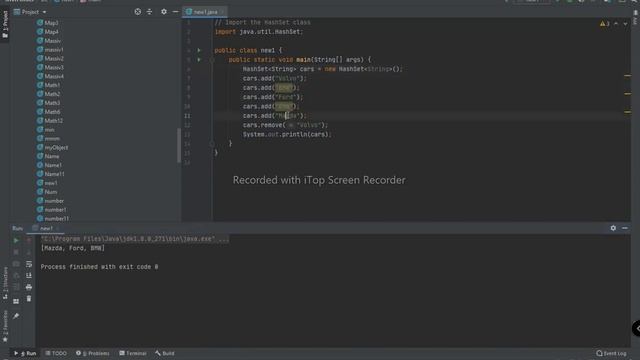Locate the open file in Project tree
This screenshot has width=640, height=360.
(x=138, y=12)
